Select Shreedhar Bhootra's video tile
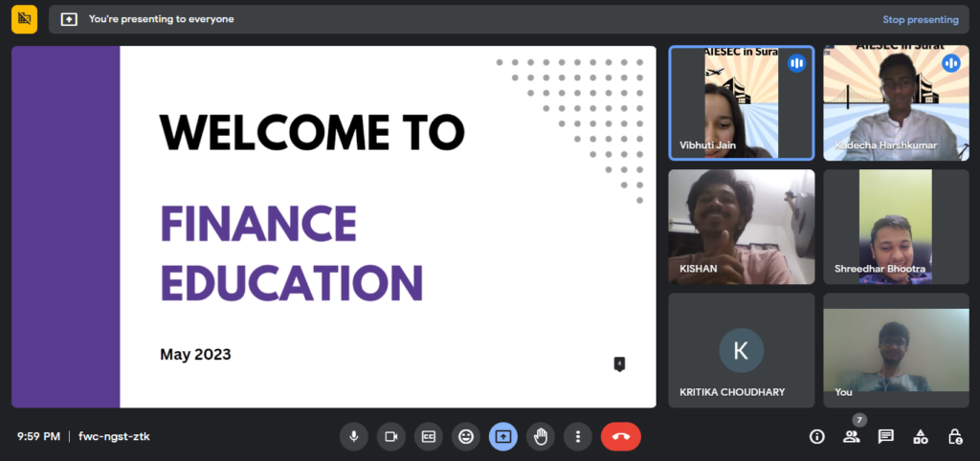This screenshot has height=461, width=980. pyautogui.click(x=896, y=227)
